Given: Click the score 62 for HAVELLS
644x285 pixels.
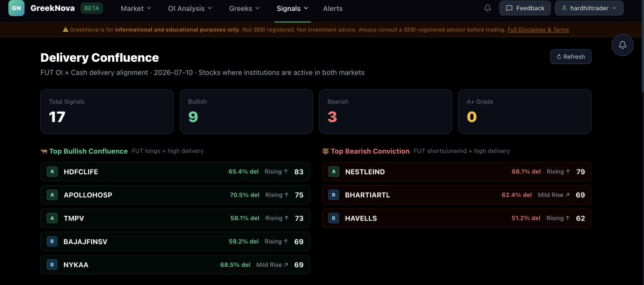Looking at the screenshot, I should point(580,218).
